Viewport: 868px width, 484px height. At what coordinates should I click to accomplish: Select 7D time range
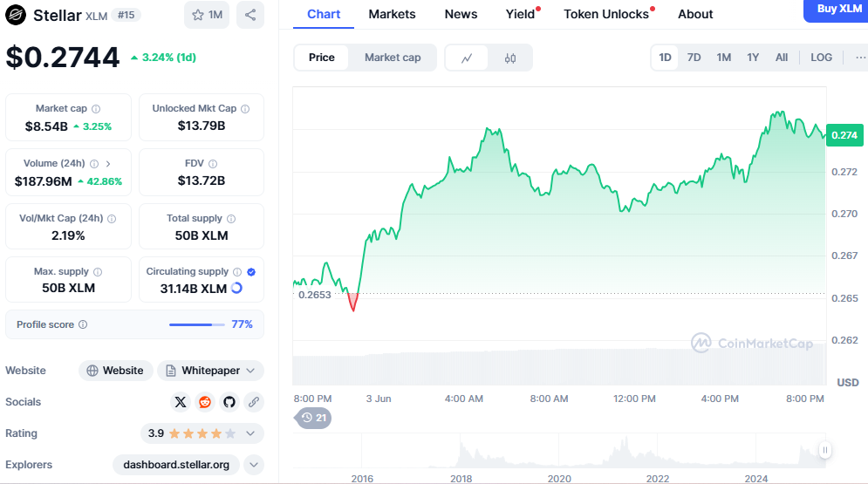694,58
